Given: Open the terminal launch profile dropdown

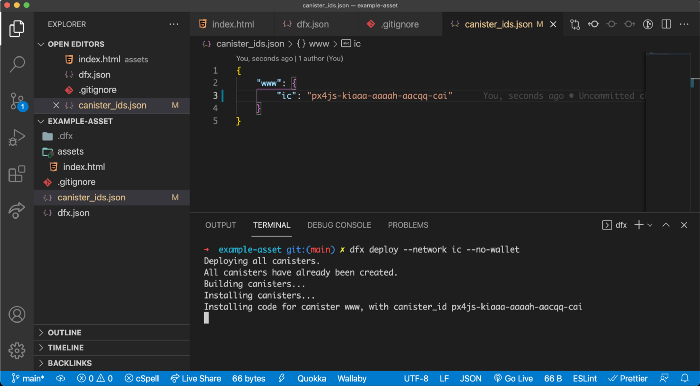Looking at the screenshot, I should pyautogui.click(x=650, y=225).
